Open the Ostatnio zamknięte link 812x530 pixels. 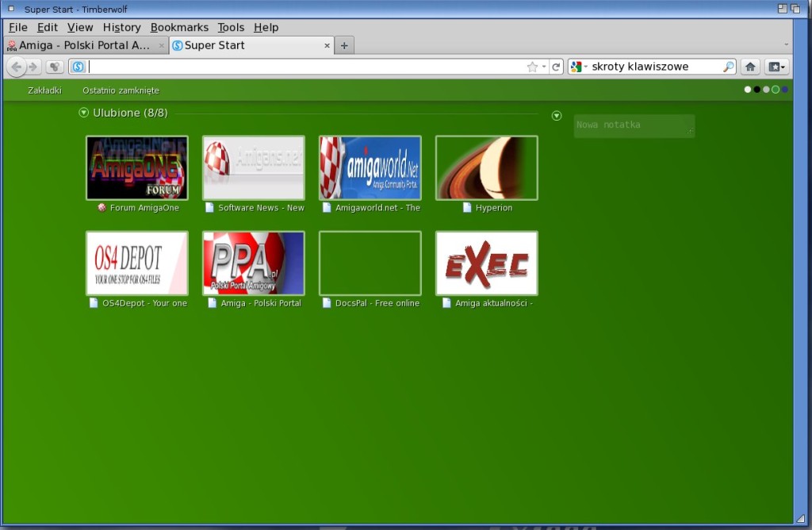coord(121,90)
